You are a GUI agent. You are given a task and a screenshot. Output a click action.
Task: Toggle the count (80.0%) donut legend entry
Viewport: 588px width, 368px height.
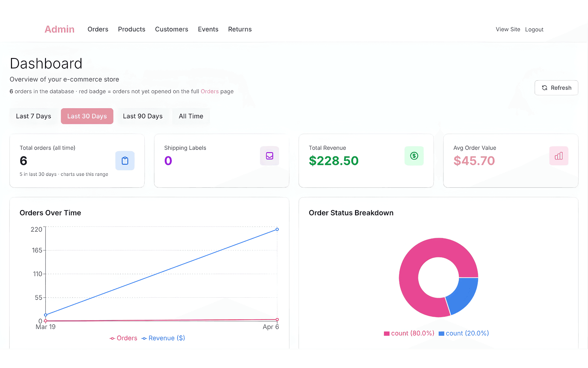point(409,333)
